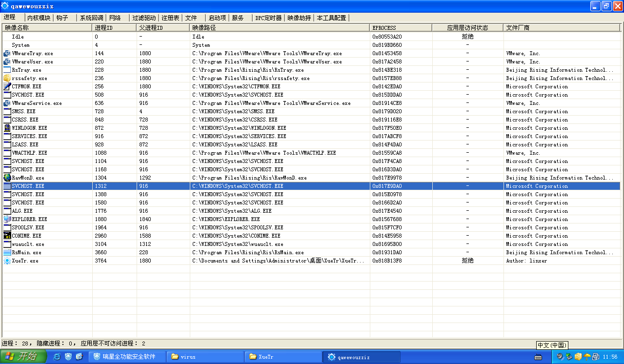
Task: Click the SPOOLSV.EXE process icon
Action: 7,227
